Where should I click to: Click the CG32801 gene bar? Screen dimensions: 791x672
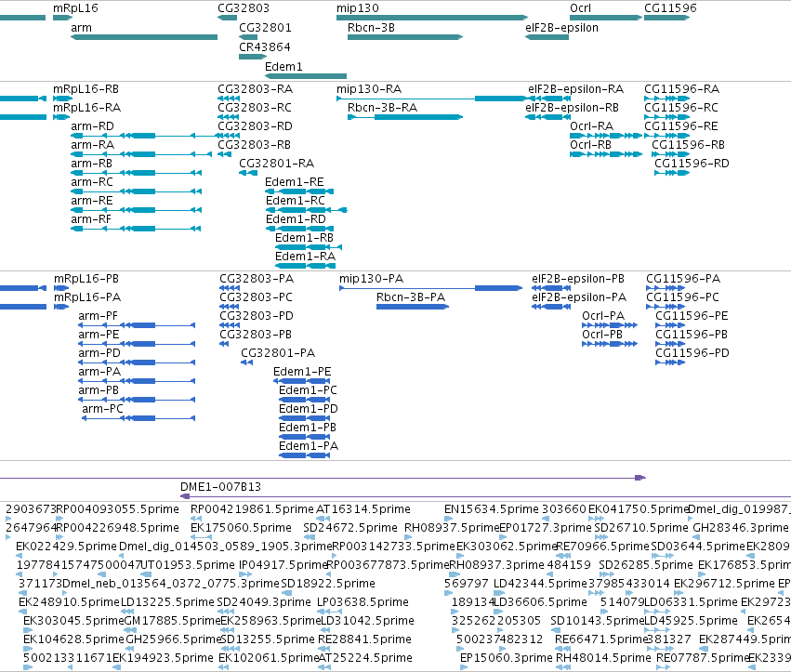[248, 37]
